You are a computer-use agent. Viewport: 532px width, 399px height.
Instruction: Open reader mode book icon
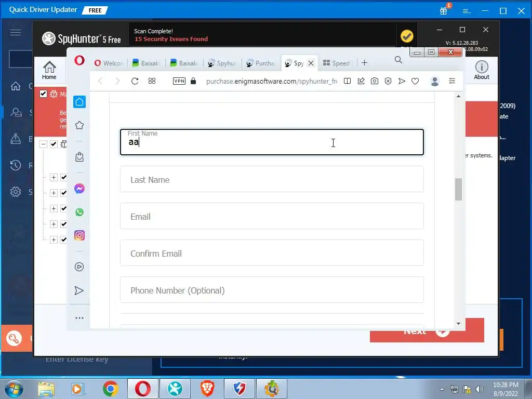(347, 81)
